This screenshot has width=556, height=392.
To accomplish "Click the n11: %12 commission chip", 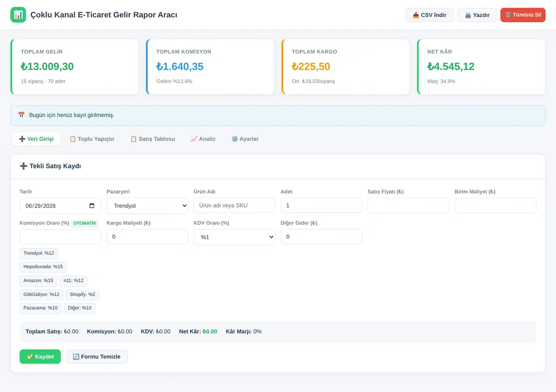I will click(x=74, y=281).
